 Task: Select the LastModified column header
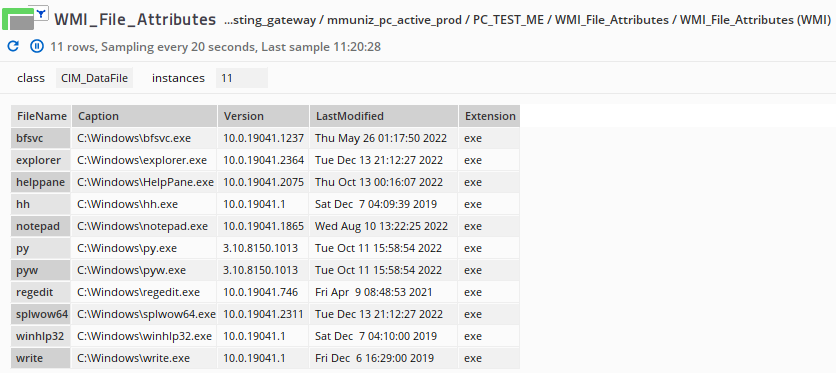pyautogui.click(x=383, y=116)
